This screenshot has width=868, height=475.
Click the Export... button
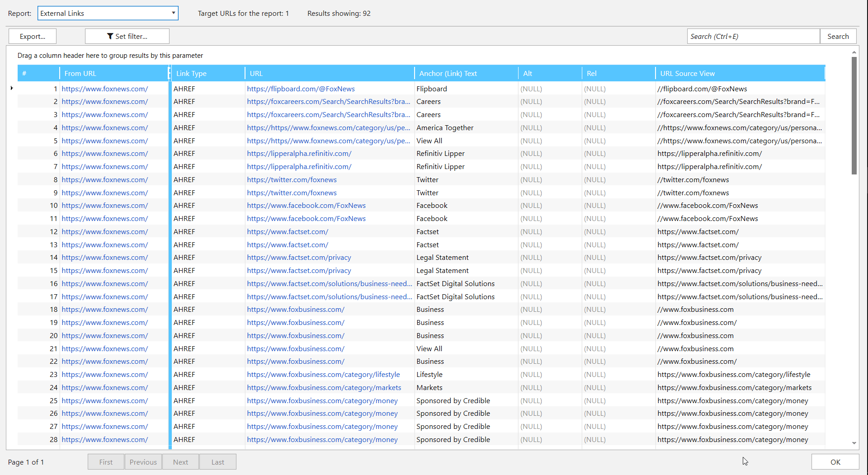point(33,36)
